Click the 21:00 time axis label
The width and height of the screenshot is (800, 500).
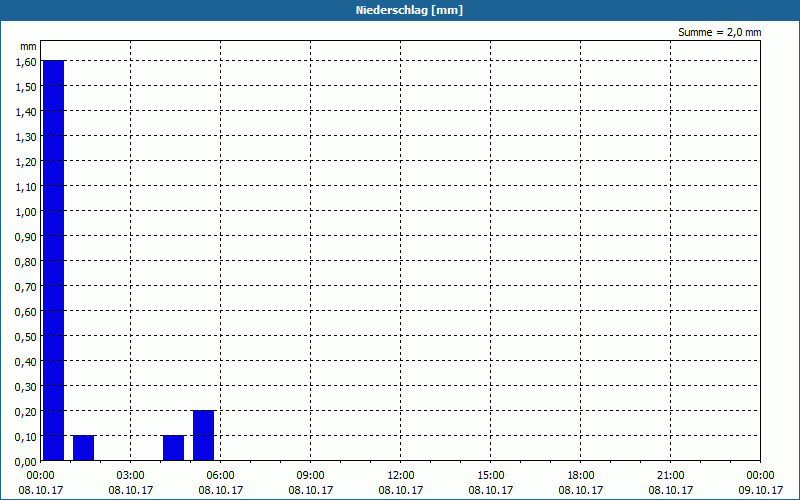point(670,475)
